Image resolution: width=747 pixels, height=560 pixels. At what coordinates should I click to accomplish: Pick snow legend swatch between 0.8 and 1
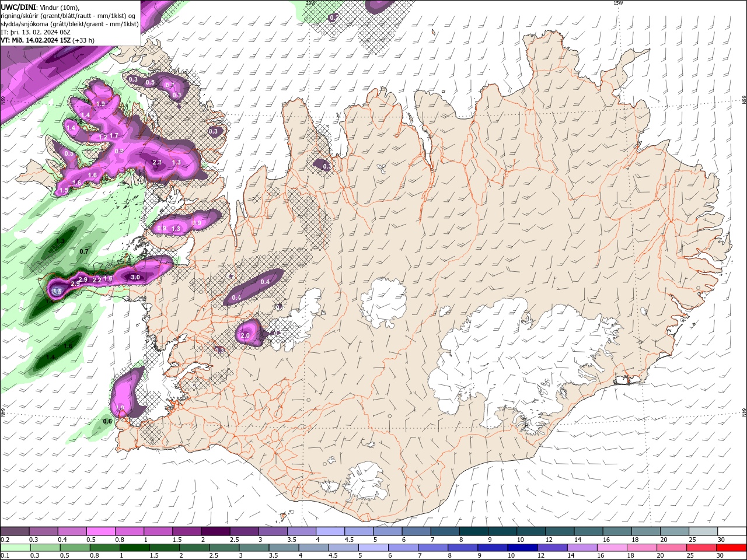click(129, 531)
